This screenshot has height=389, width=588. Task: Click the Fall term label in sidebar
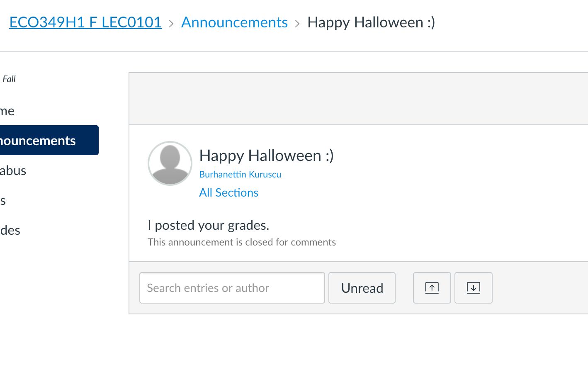[9, 79]
